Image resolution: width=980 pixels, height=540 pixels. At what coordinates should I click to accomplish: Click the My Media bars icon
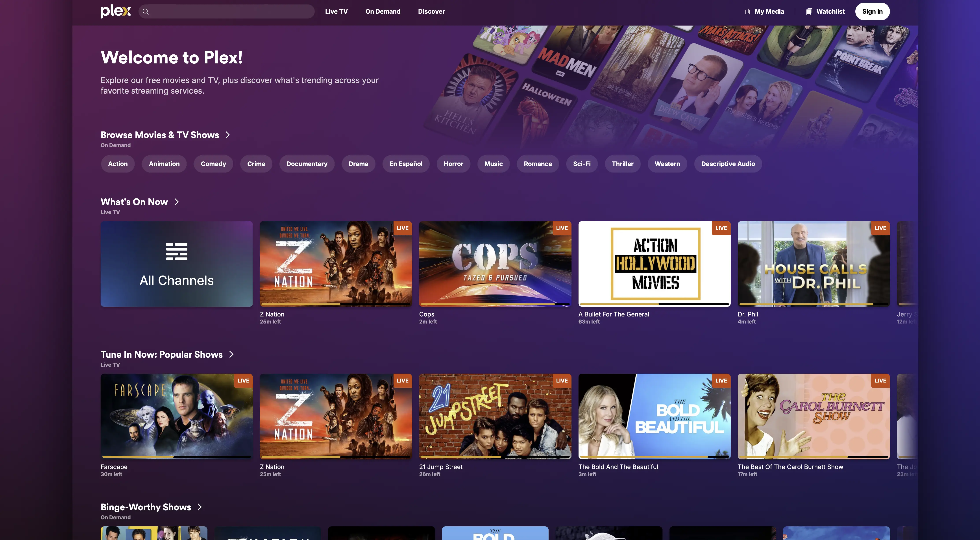point(748,11)
